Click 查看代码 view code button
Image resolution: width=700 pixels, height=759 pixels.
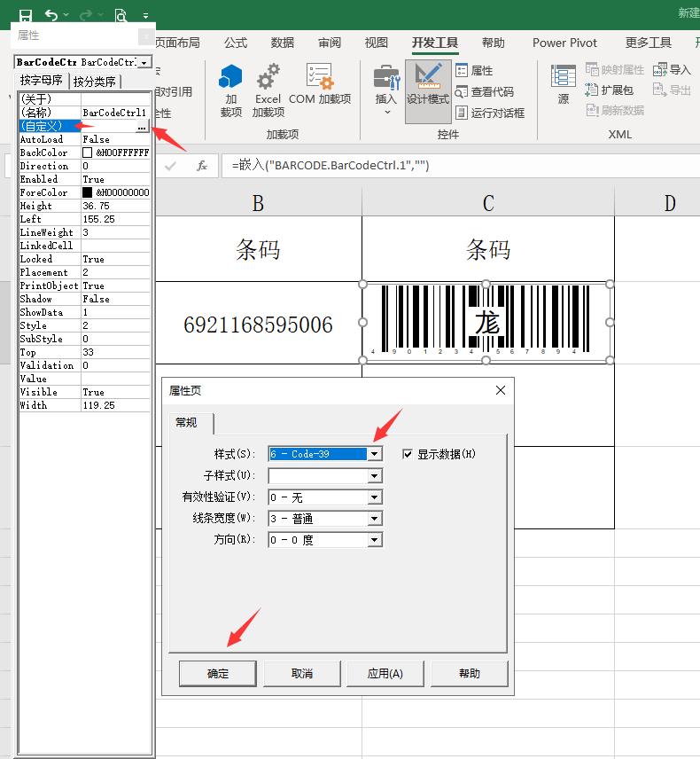click(x=485, y=91)
